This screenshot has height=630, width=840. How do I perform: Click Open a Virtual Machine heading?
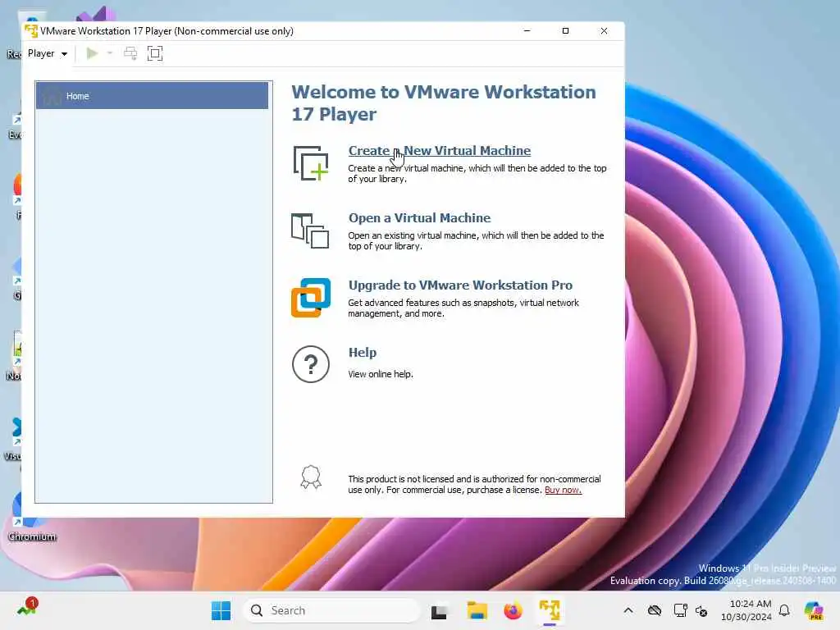(x=419, y=218)
